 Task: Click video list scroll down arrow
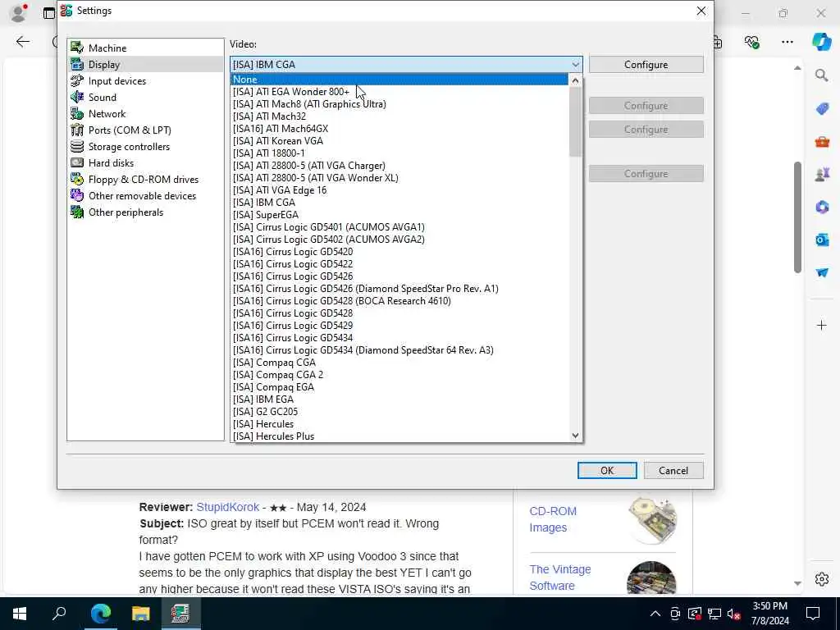575,436
